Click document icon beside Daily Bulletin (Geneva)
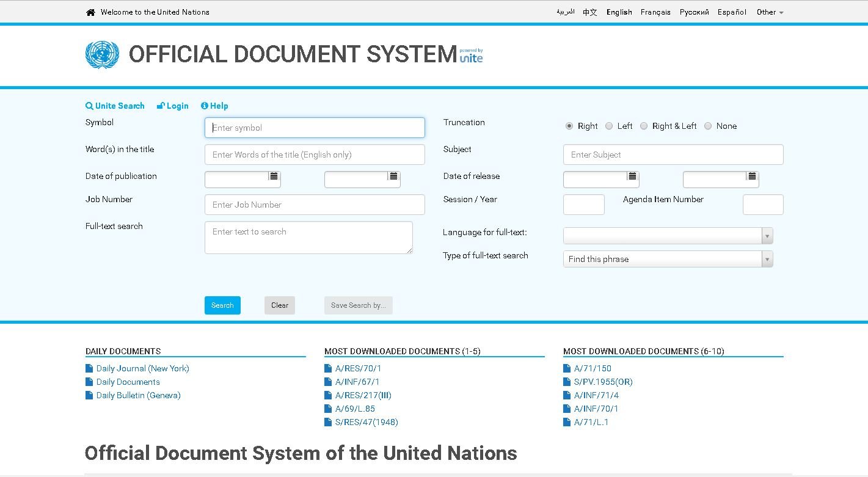This screenshot has width=868, height=477. [89, 395]
